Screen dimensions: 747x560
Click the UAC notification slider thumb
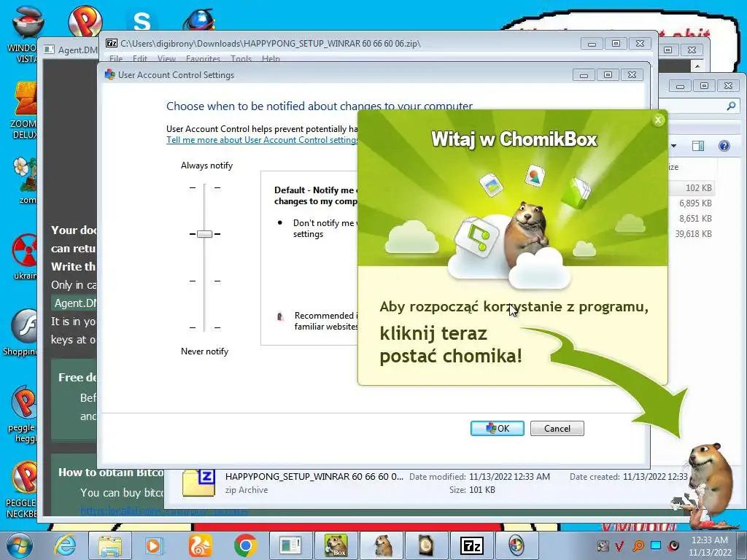click(205, 234)
